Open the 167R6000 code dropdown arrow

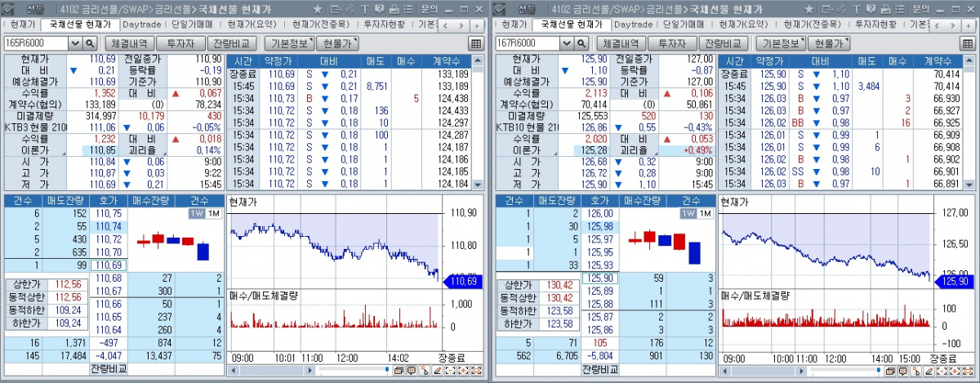point(568,42)
